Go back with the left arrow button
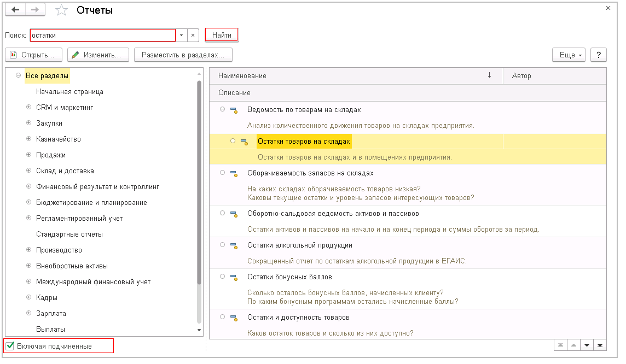Screen dimensions: 626x364 coord(15,10)
